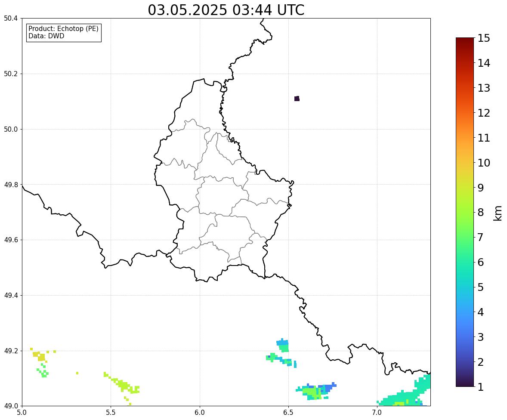Screen dimensions: 507x420
Task: Click the colorbar tick label 10
Action: [x=484, y=163]
